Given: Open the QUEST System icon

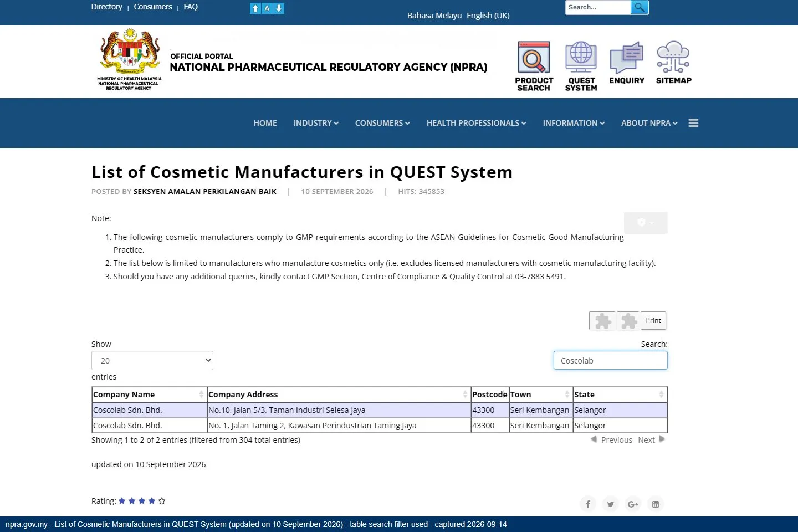Looking at the screenshot, I should (581, 65).
